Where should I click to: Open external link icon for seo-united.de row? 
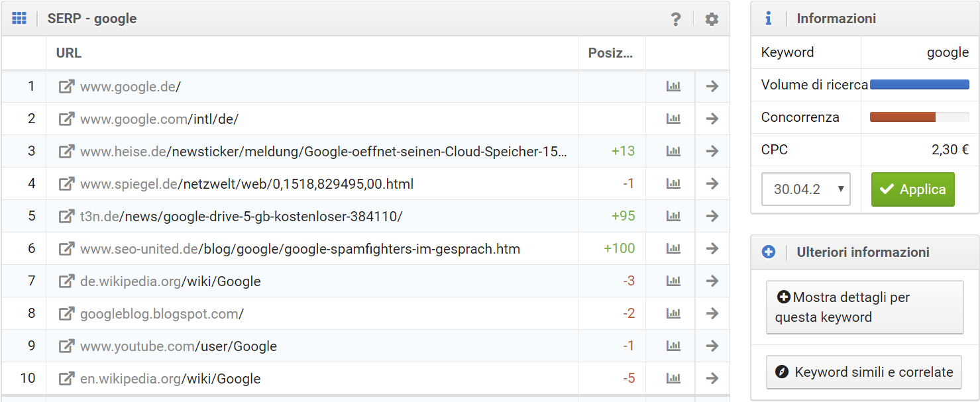66,248
